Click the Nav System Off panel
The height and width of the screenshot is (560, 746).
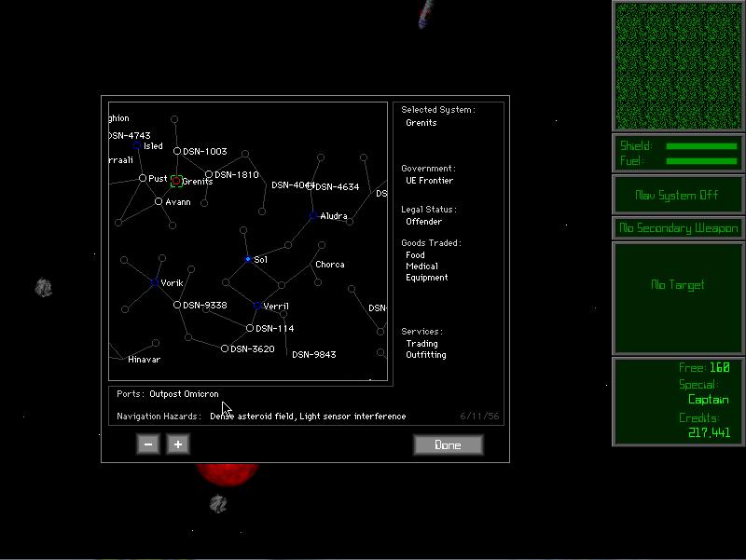pyautogui.click(x=678, y=195)
